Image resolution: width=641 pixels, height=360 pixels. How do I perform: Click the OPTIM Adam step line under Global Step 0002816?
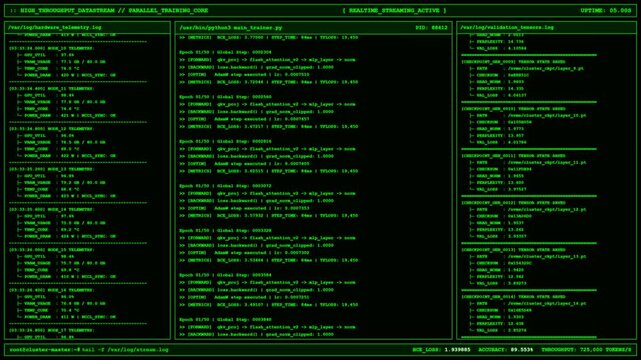click(244, 164)
